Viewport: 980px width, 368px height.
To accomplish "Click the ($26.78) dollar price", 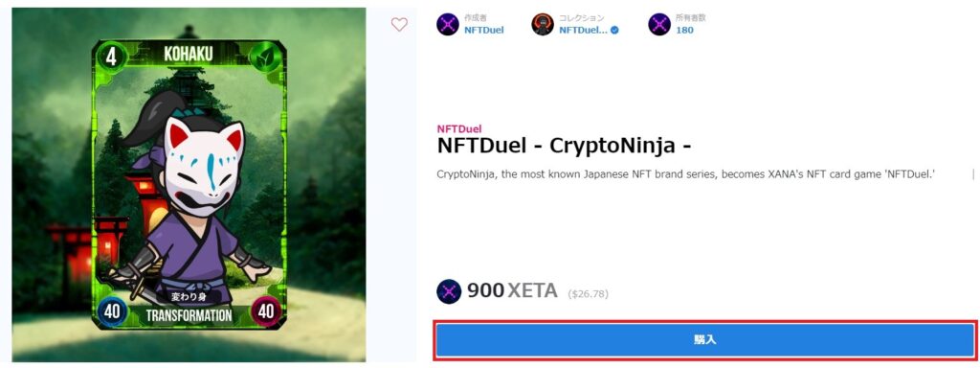I will pyautogui.click(x=588, y=293).
